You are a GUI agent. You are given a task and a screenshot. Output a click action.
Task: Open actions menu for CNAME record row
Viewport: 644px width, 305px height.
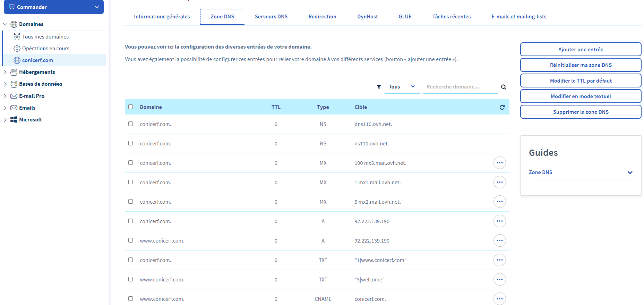click(499, 299)
